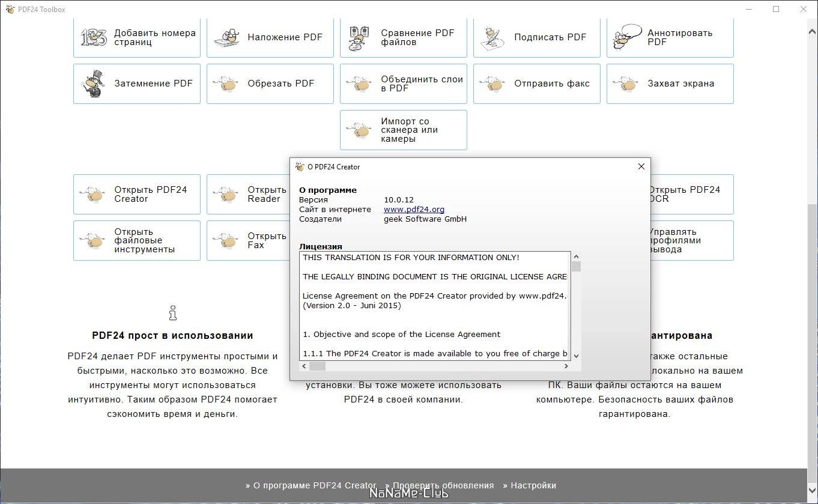Click the license box scroll-up arrow

(x=576, y=257)
